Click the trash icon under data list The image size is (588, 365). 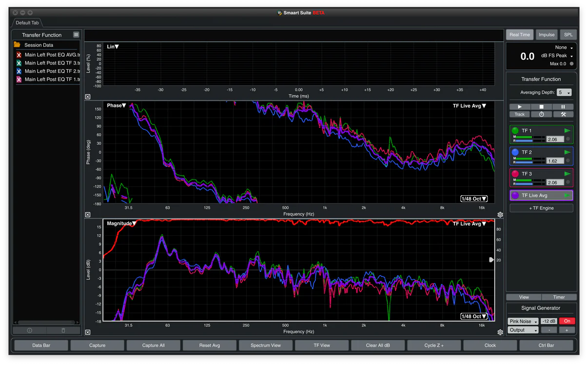click(x=63, y=330)
